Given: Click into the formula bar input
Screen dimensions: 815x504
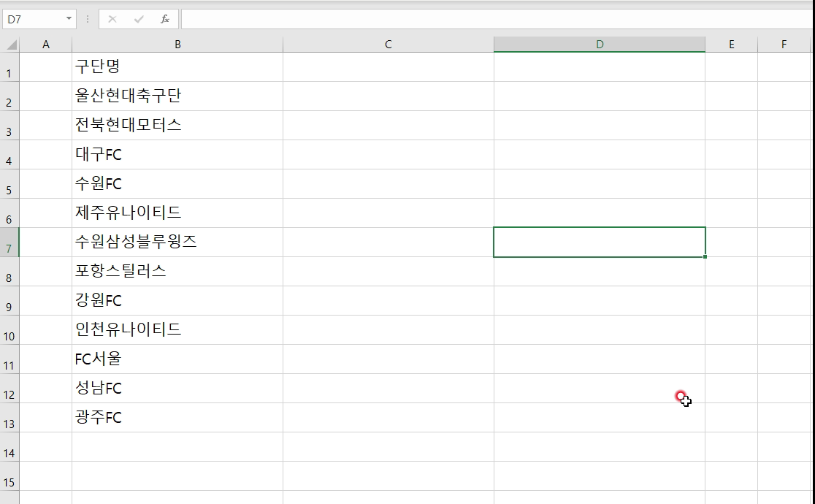Looking at the screenshot, I should [497, 19].
